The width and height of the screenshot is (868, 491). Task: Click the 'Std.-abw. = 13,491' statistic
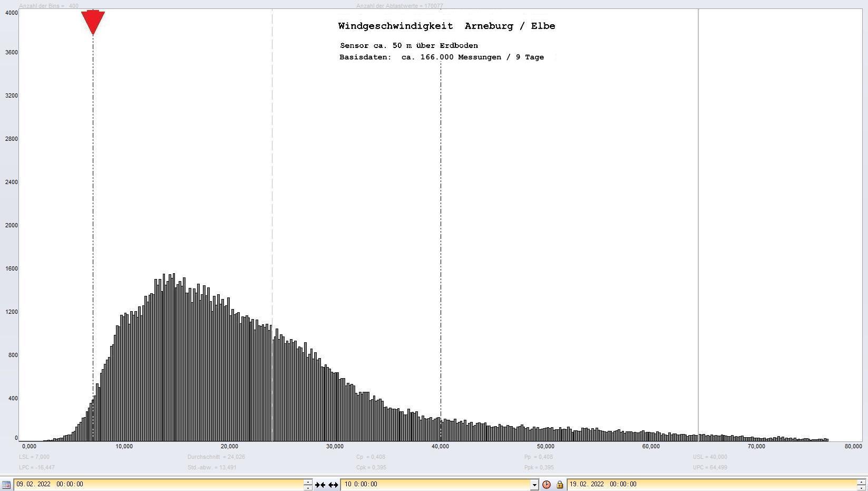[212, 467]
